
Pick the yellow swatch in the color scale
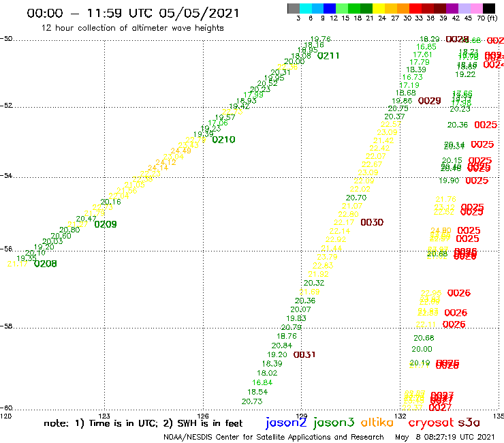click(379, 8)
